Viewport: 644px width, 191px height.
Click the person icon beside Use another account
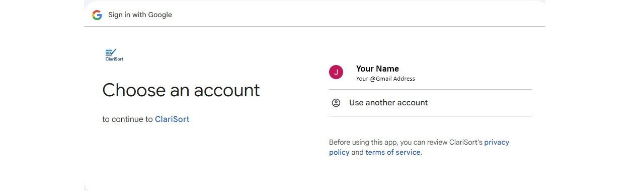point(336,103)
